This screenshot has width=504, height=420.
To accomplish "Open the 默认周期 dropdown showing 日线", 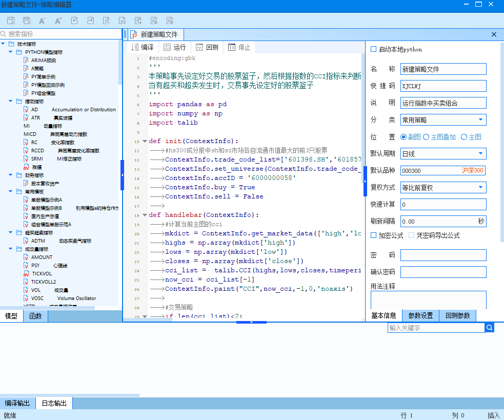I will click(443, 154).
